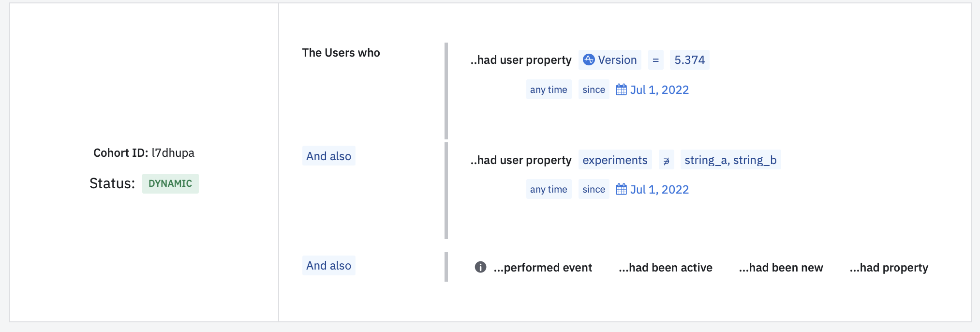The image size is (980, 332).
Task: Change the 'since' selector in the Version condition
Action: coord(594,90)
